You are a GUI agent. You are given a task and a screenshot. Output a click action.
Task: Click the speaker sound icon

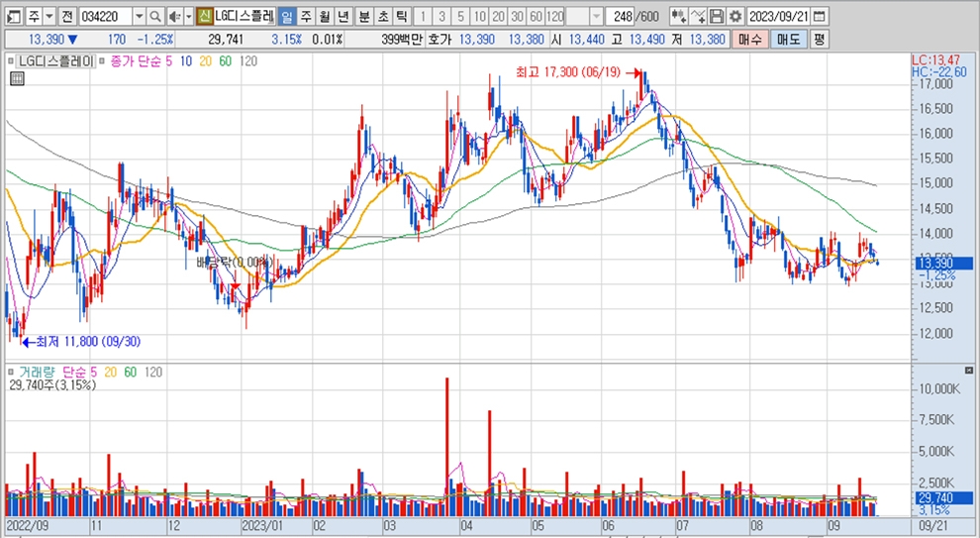click(x=174, y=17)
